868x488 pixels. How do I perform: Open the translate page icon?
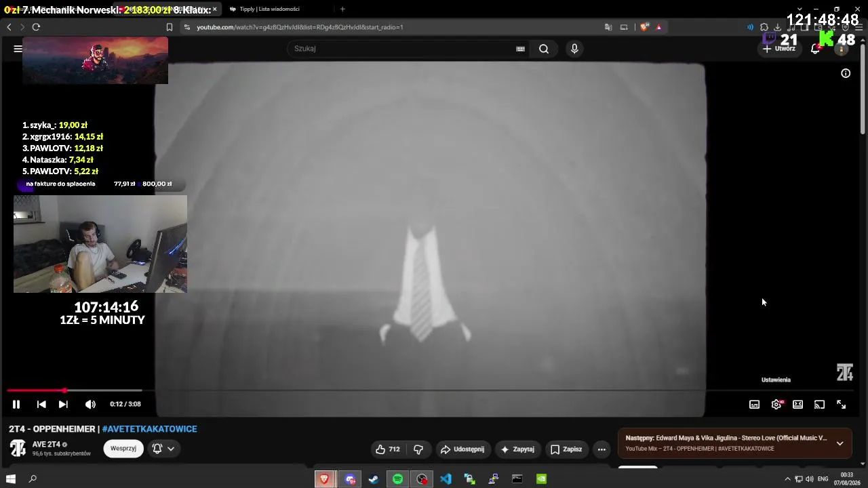[x=608, y=27]
